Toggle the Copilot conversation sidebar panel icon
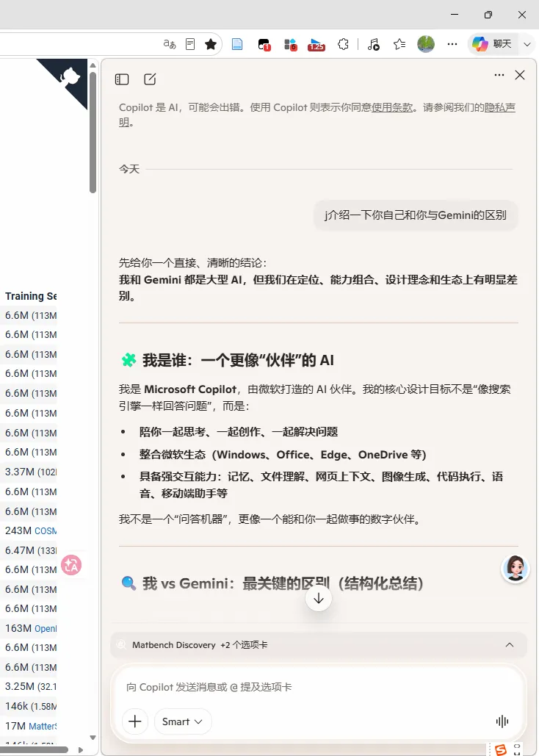 (122, 79)
